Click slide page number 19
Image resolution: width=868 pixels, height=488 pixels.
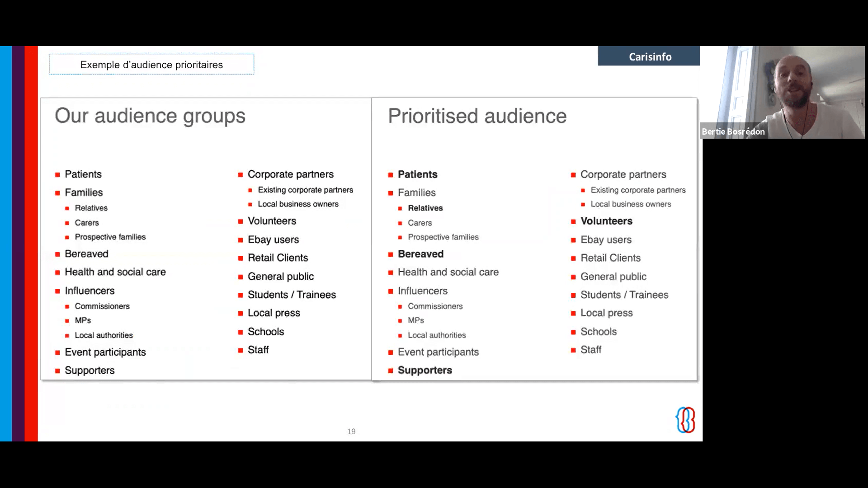coord(351,432)
